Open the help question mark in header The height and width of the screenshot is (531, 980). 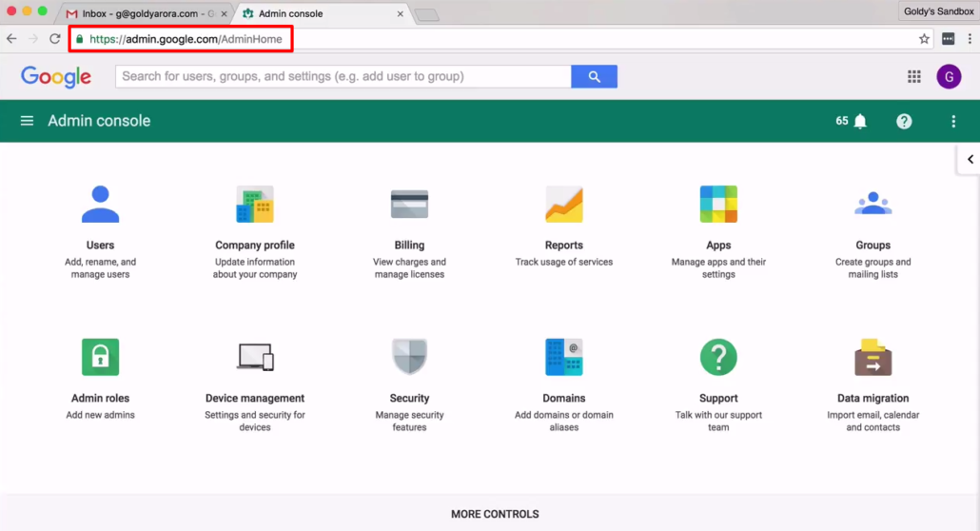904,122
